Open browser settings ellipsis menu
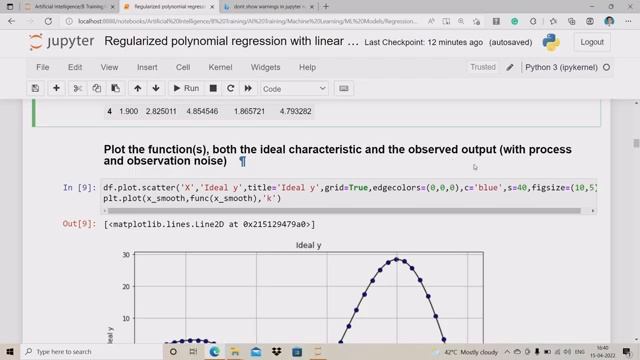640x360 pixels. [628, 21]
